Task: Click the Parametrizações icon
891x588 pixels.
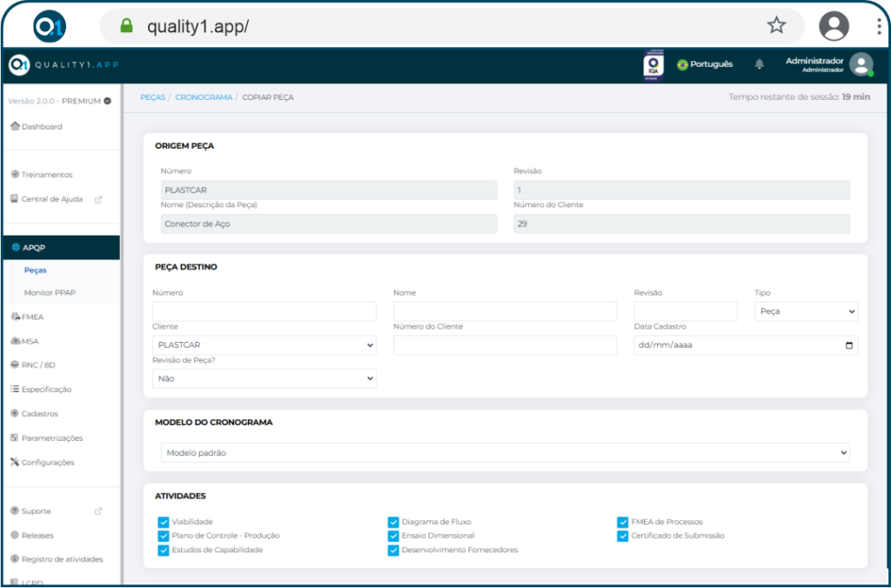Action: point(16,438)
